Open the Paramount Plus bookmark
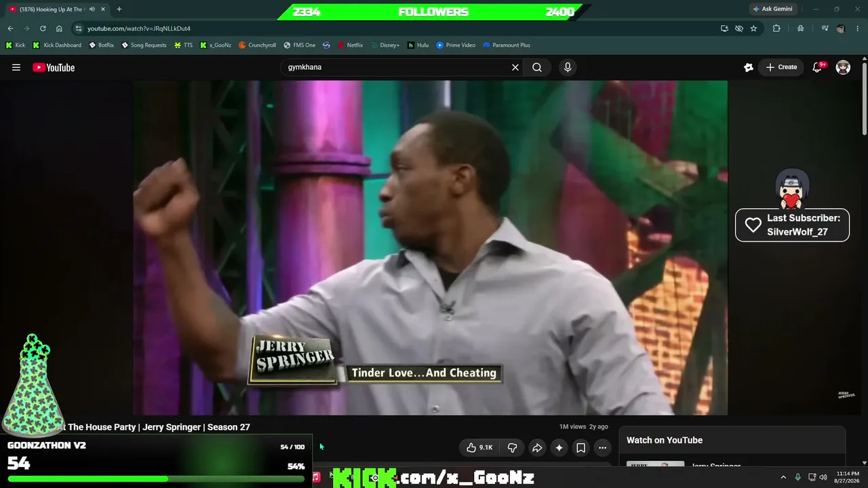 coord(507,45)
